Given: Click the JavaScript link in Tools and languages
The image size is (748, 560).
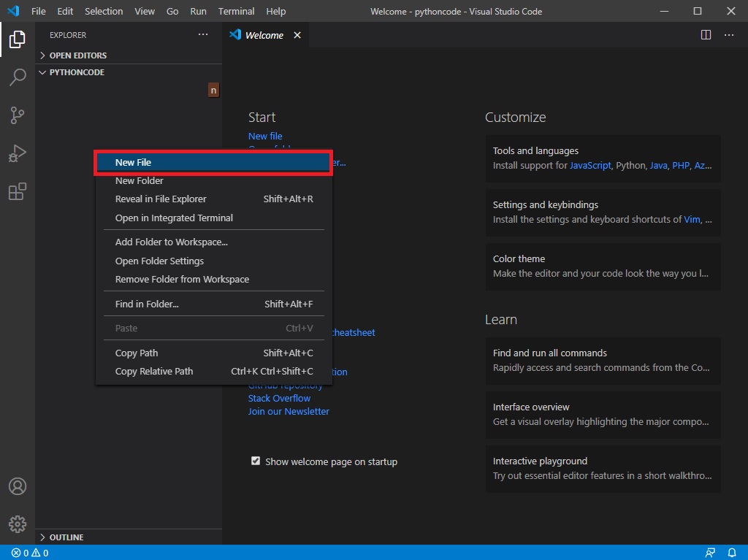Looking at the screenshot, I should (x=590, y=166).
